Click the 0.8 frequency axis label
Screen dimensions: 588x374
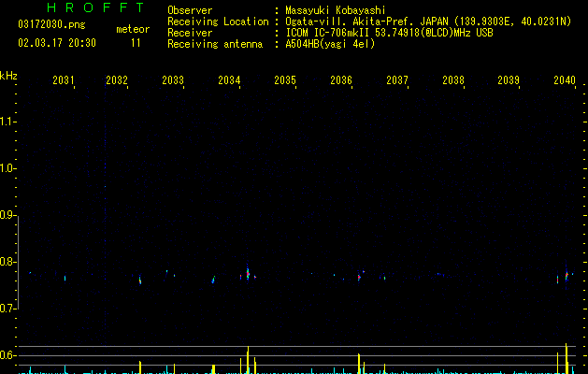[x=7, y=262]
